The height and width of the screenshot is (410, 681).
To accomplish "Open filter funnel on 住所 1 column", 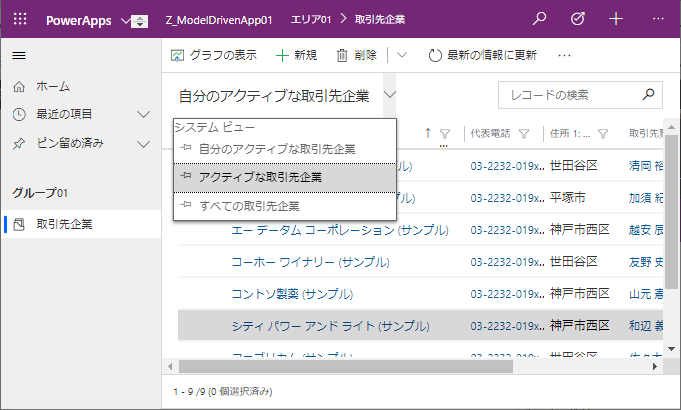I will pos(603,134).
